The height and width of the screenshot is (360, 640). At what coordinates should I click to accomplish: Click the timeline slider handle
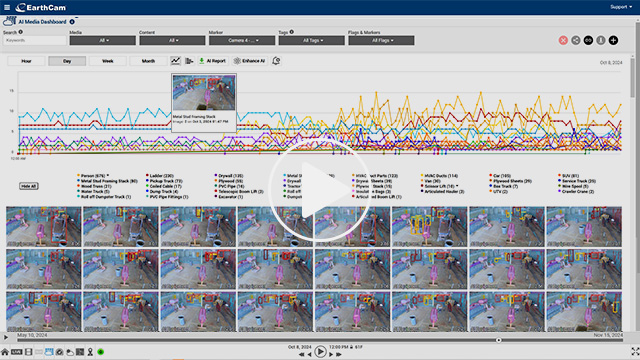pos(498,340)
